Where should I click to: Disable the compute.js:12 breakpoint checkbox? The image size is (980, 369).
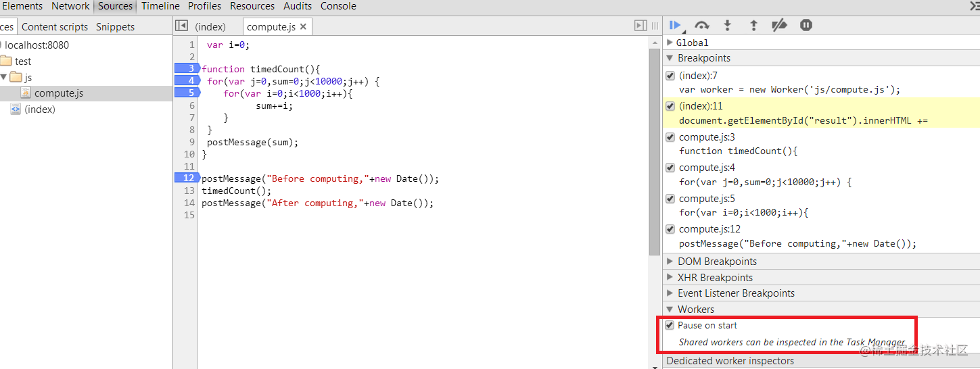pyautogui.click(x=670, y=229)
